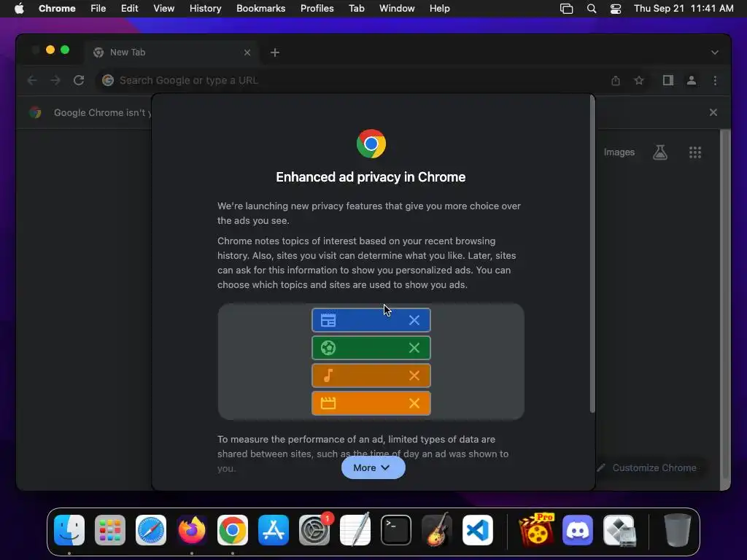747x560 pixels.
Task: Open Discord from the Dock
Action: click(x=578, y=530)
